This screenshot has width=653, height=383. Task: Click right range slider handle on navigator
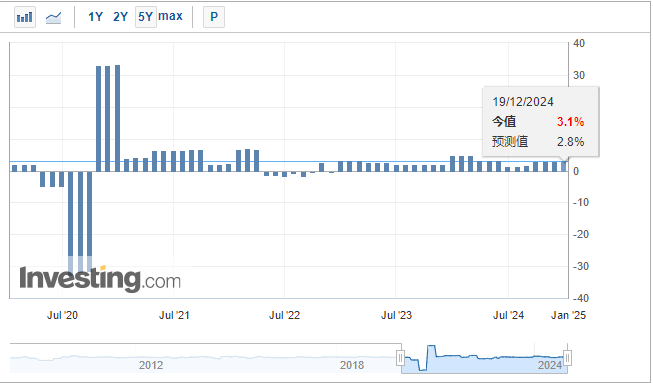coord(567,358)
